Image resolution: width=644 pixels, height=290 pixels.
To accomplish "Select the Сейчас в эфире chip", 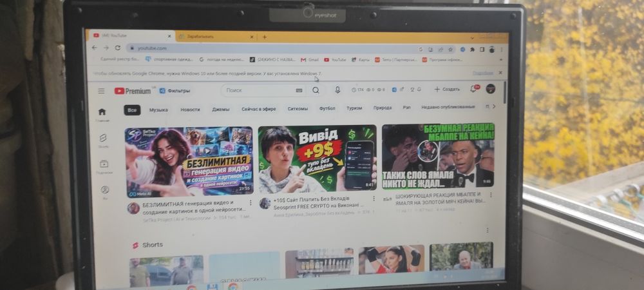I will [259, 110].
